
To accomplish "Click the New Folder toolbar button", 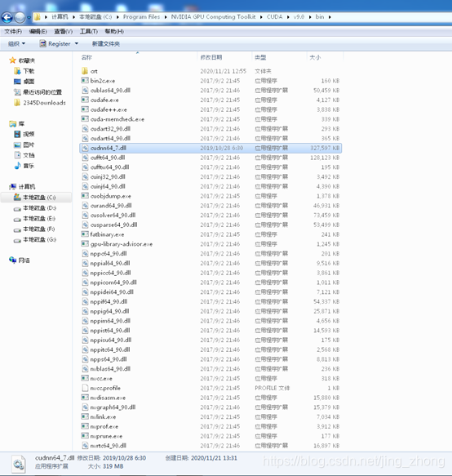I will point(106,44).
